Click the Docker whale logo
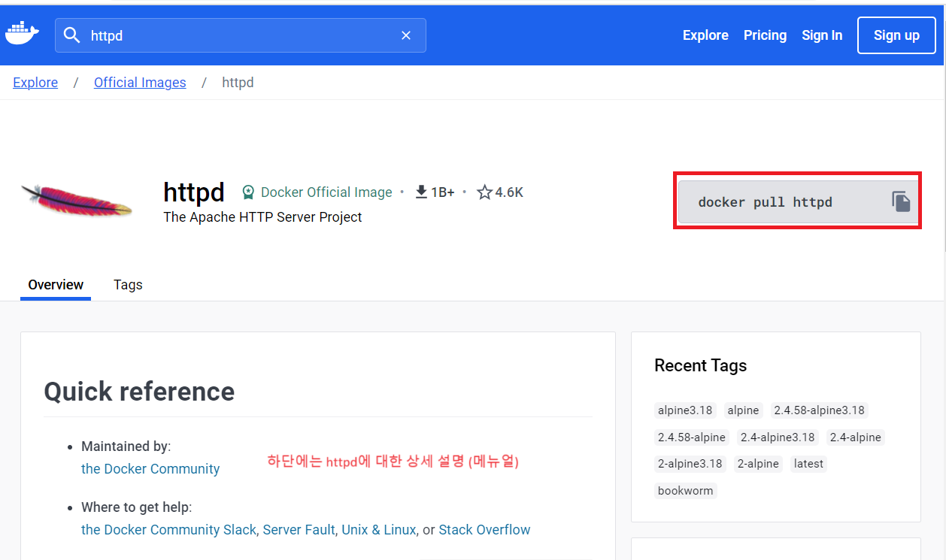This screenshot has height=560, width=946. tap(23, 34)
